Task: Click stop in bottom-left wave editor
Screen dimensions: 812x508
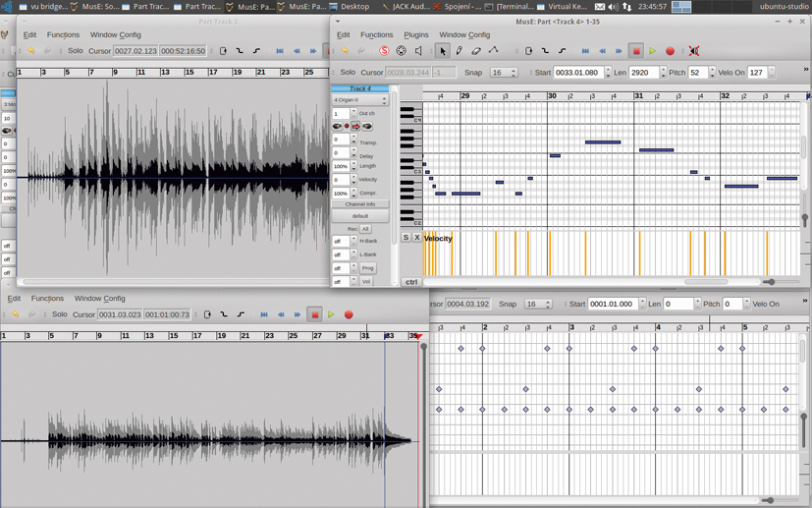Action: [314, 314]
